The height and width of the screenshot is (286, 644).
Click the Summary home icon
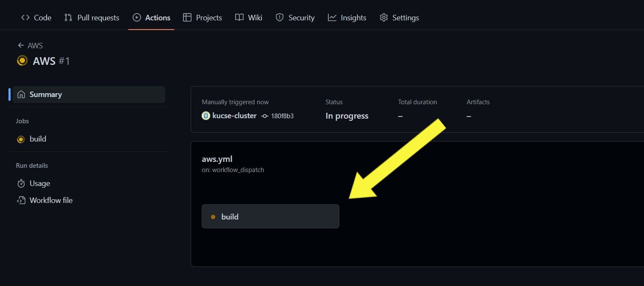point(21,94)
